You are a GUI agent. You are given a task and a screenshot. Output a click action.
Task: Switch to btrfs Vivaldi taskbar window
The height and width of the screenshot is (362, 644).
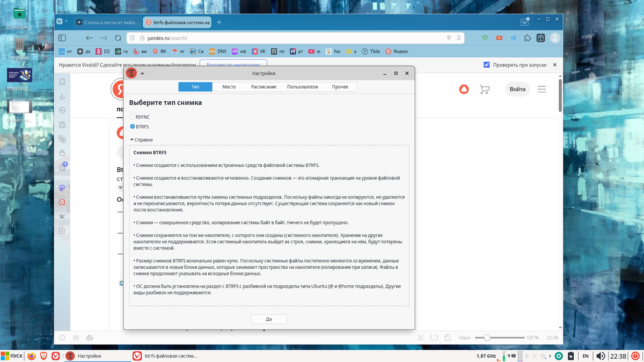tap(165, 356)
